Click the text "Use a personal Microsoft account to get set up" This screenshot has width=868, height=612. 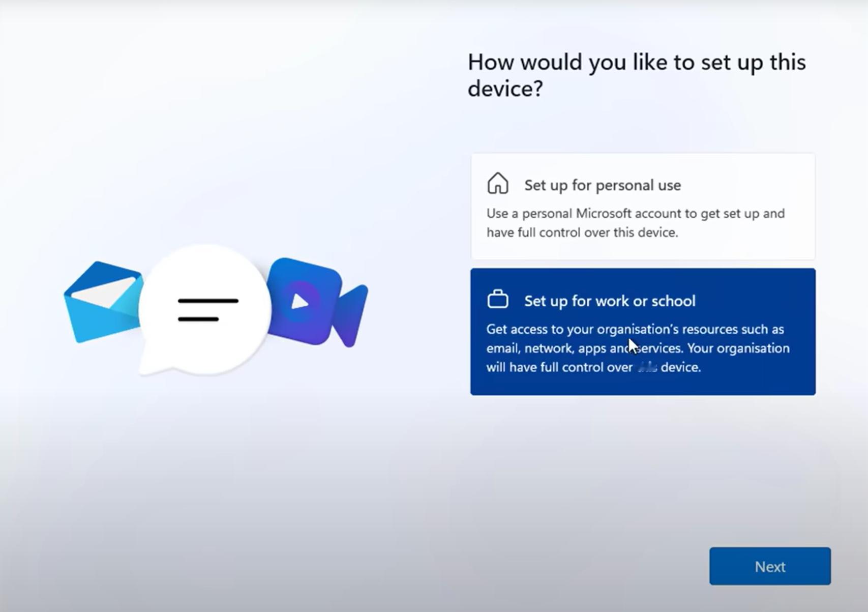click(x=622, y=213)
